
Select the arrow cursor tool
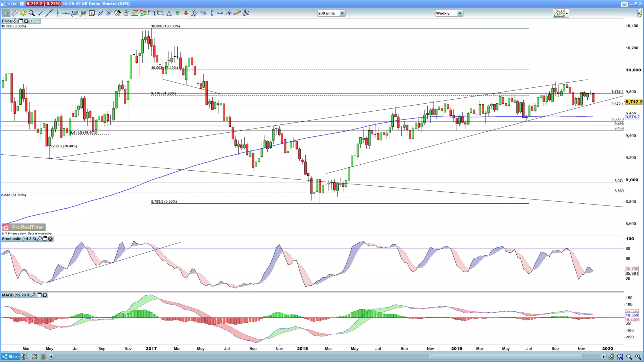pyautogui.click(x=6, y=13)
